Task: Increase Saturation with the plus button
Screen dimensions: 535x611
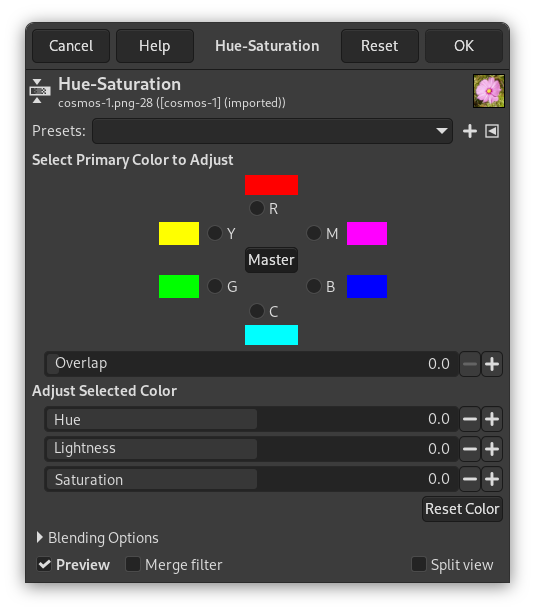Action: click(492, 479)
